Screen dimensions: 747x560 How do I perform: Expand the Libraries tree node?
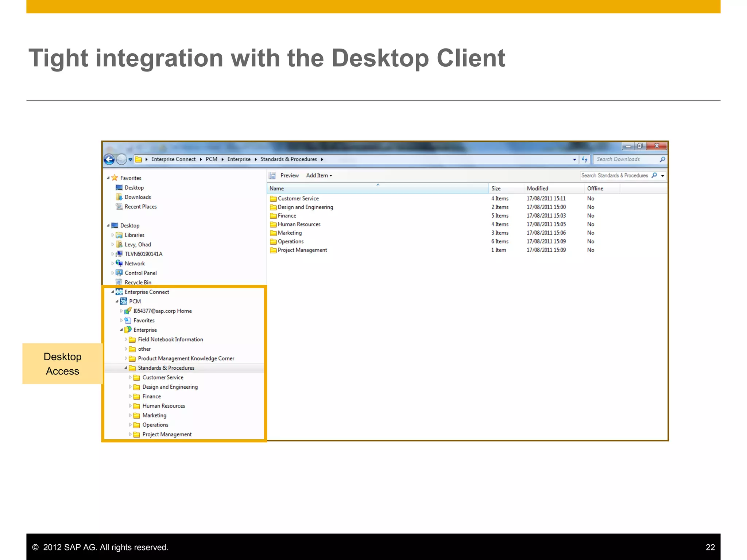[x=112, y=235]
